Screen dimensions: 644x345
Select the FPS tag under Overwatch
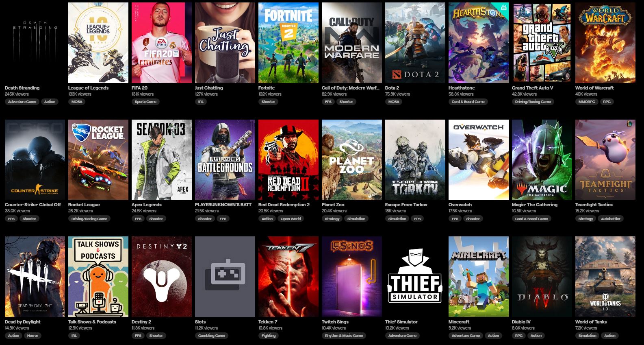pos(455,219)
